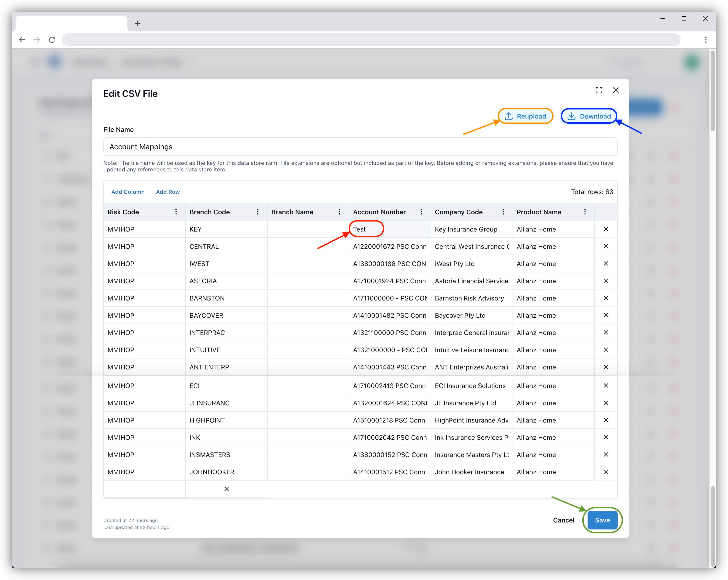Screen dimensions: 728x580
Task: Close the Edit CSV File dialog
Action: click(x=616, y=90)
